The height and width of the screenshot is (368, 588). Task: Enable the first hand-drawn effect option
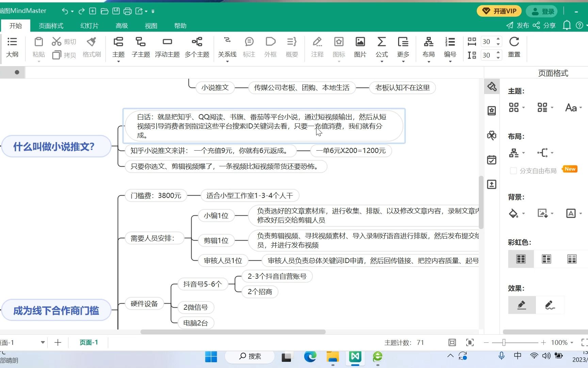coord(522,305)
